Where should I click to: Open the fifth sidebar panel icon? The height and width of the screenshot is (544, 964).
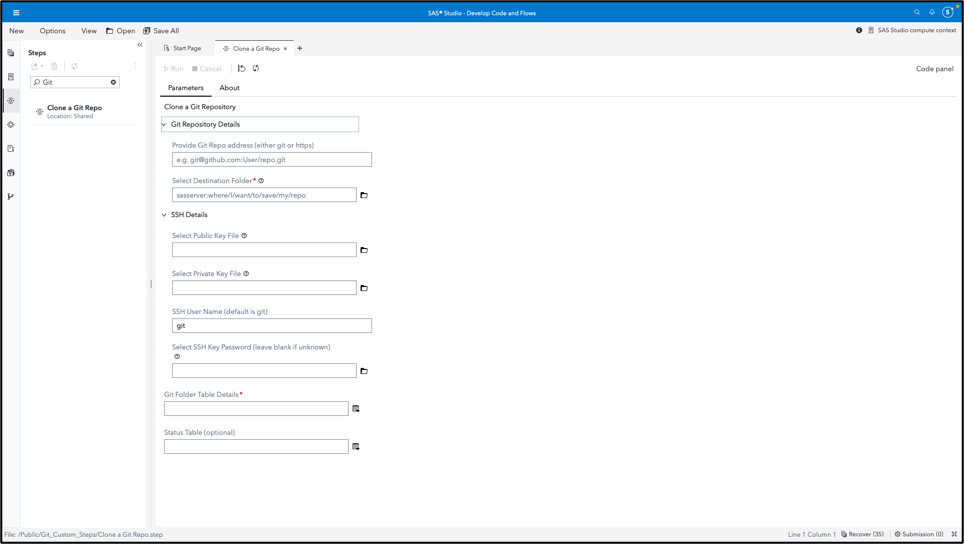[x=10, y=149]
